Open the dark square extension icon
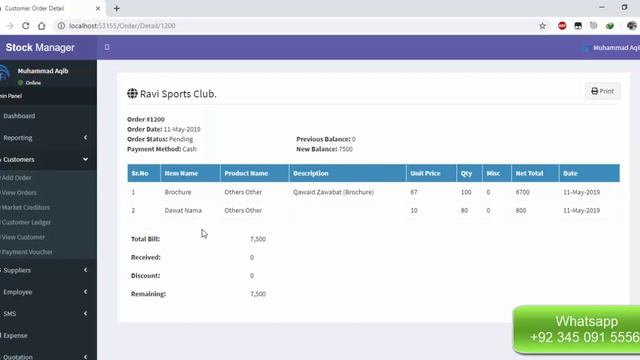640x360 pixels. [578, 26]
